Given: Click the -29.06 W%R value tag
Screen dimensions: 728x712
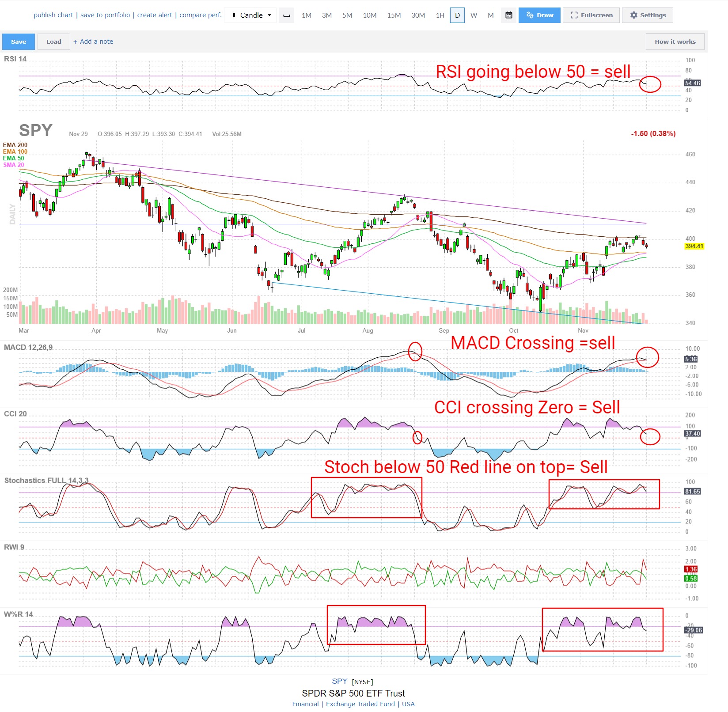Looking at the screenshot, I should [x=694, y=630].
